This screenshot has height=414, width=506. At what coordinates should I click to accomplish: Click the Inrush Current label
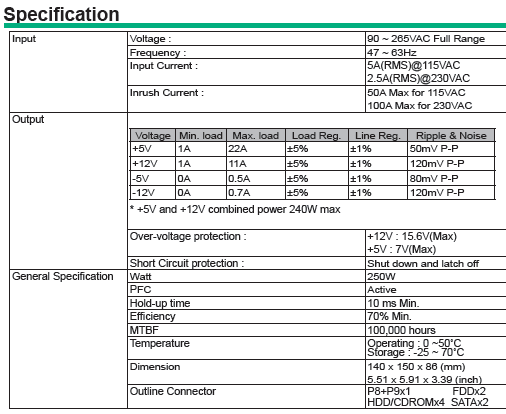[167, 92]
